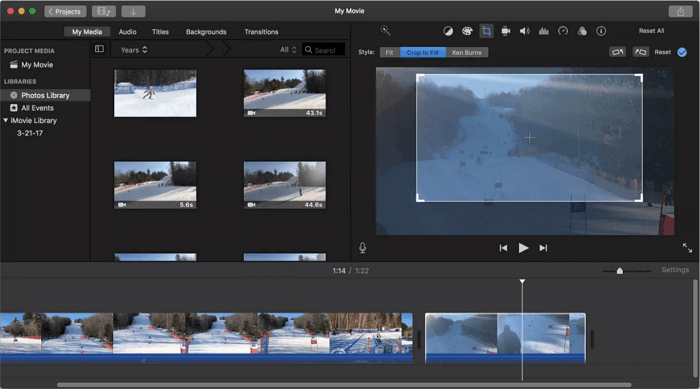Screen dimensions: 700x389
Task: Select the 43.1s video clip
Action: [x=284, y=93]
